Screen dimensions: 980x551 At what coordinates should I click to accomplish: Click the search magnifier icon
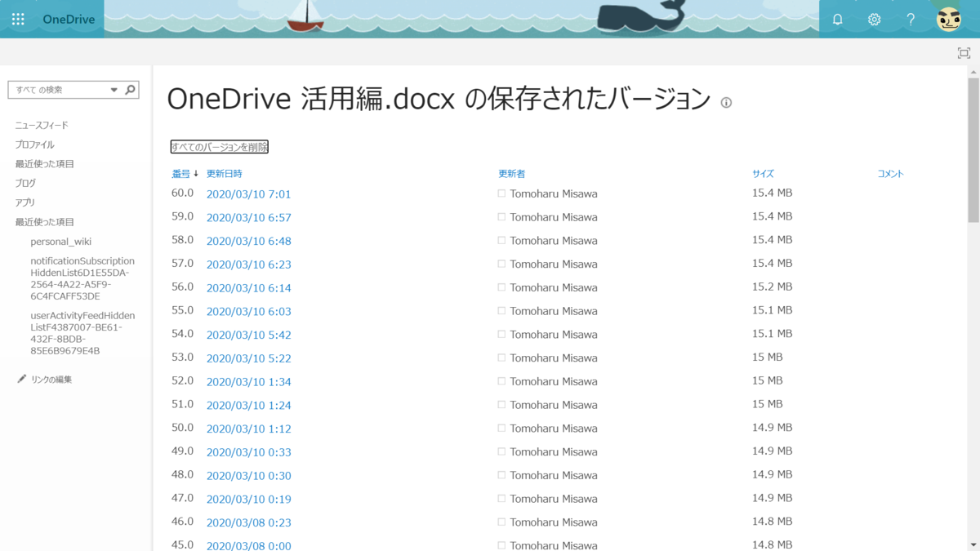[x=130, y=90]
